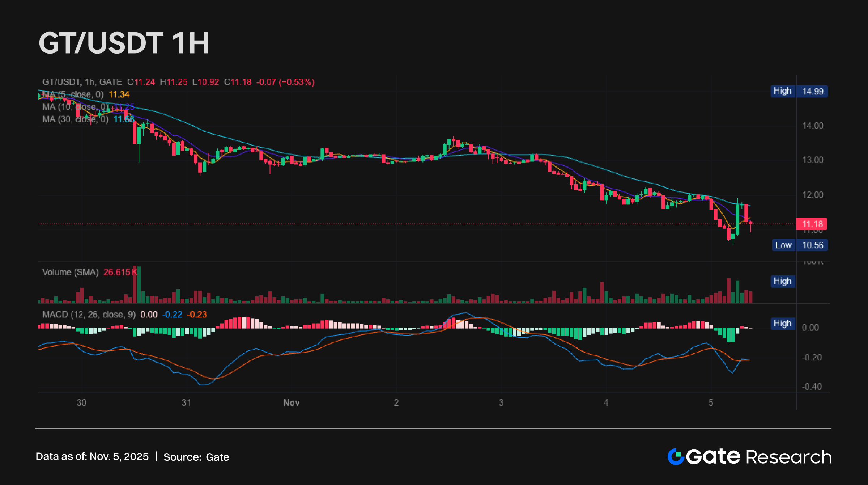Click the -0.20 MACD axis label

tap(811, 358)
